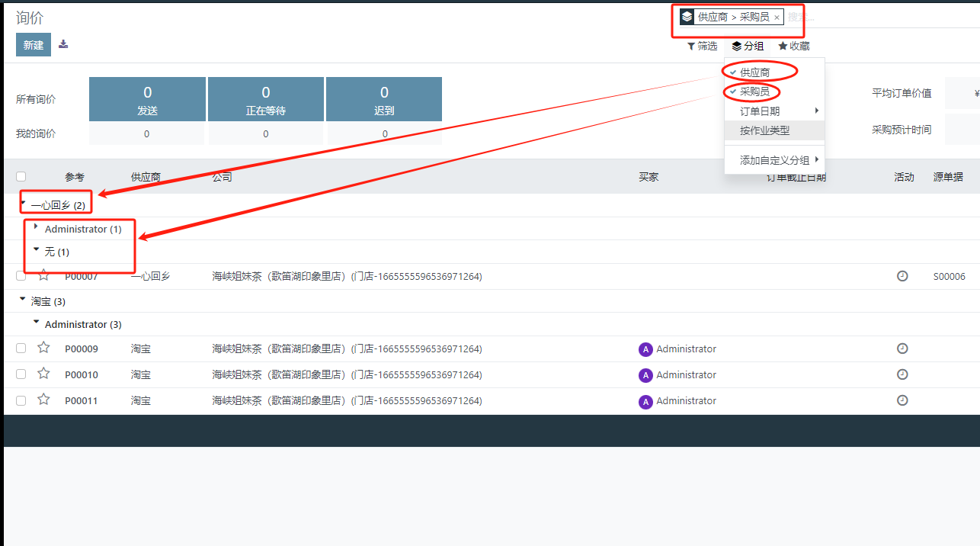Open activity clock icon for P00010

click(902, 374)
